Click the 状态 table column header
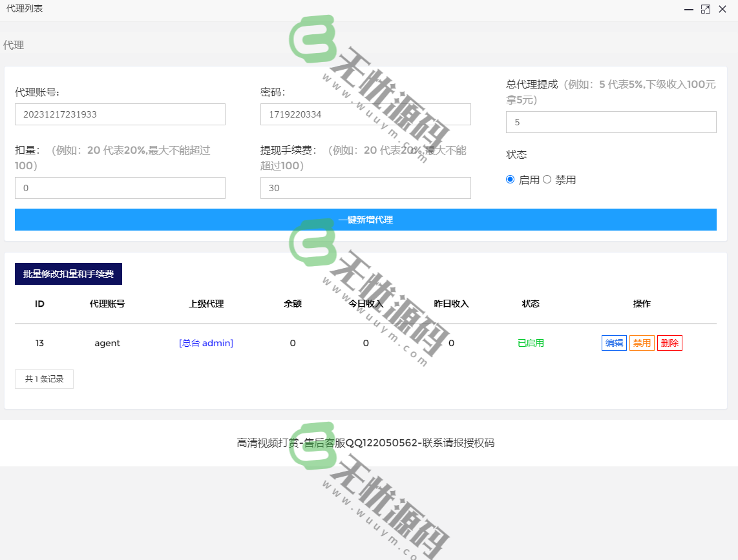738x560 pixels. [530, 304]
